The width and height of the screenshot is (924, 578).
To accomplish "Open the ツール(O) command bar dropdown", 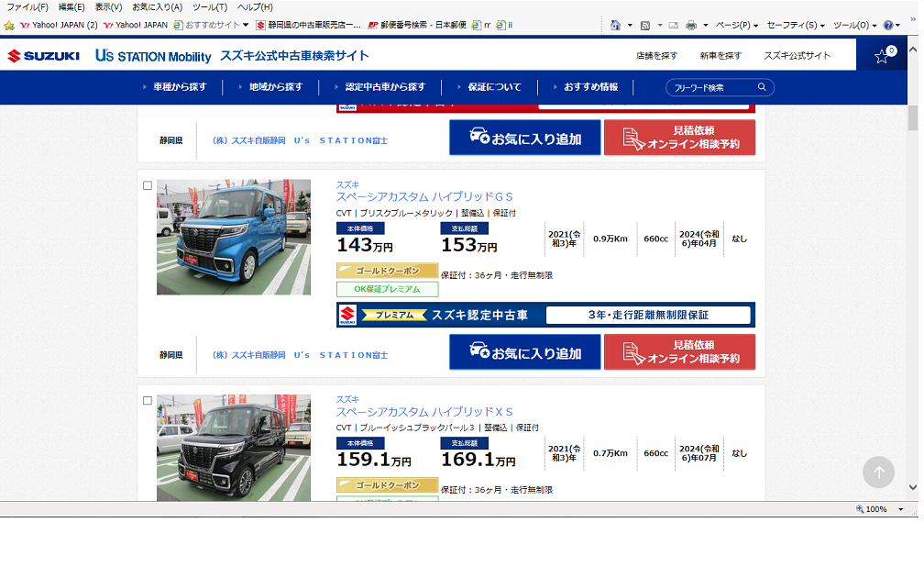I will tap(854, 25).
